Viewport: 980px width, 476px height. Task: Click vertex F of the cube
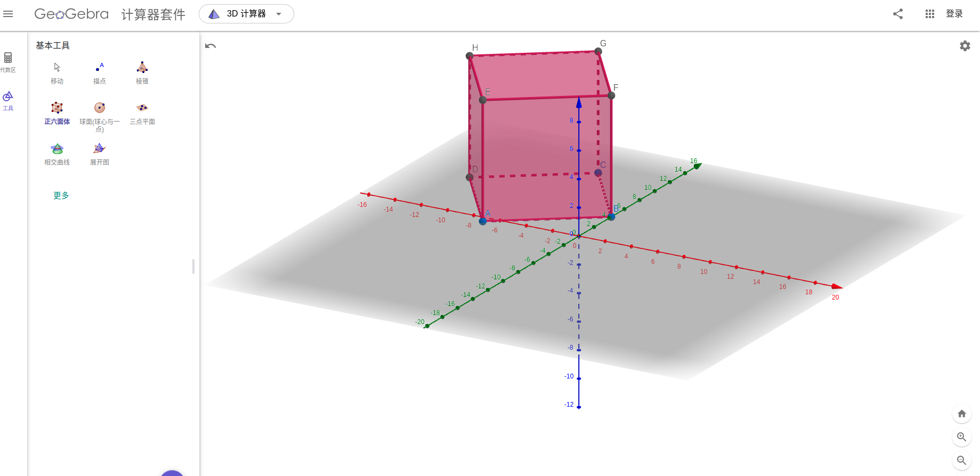611,95
